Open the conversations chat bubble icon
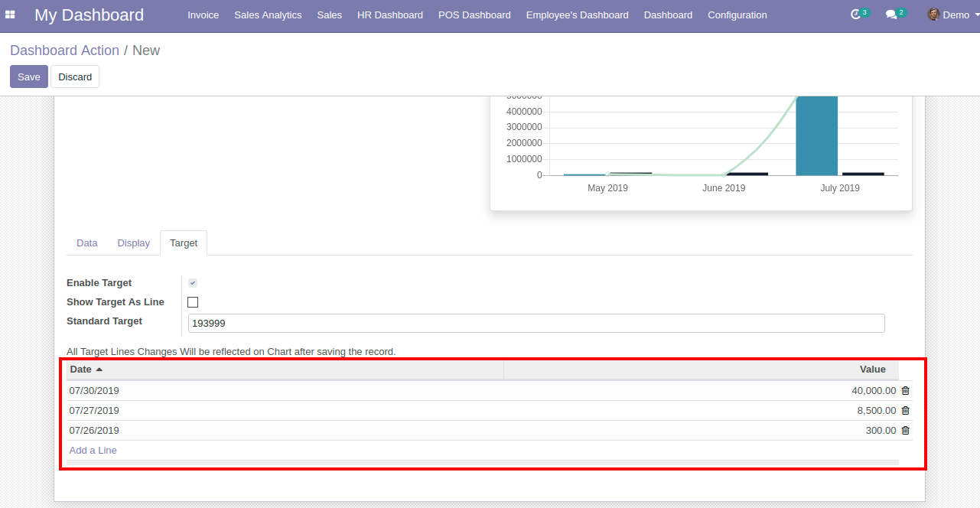 point(891,15)
